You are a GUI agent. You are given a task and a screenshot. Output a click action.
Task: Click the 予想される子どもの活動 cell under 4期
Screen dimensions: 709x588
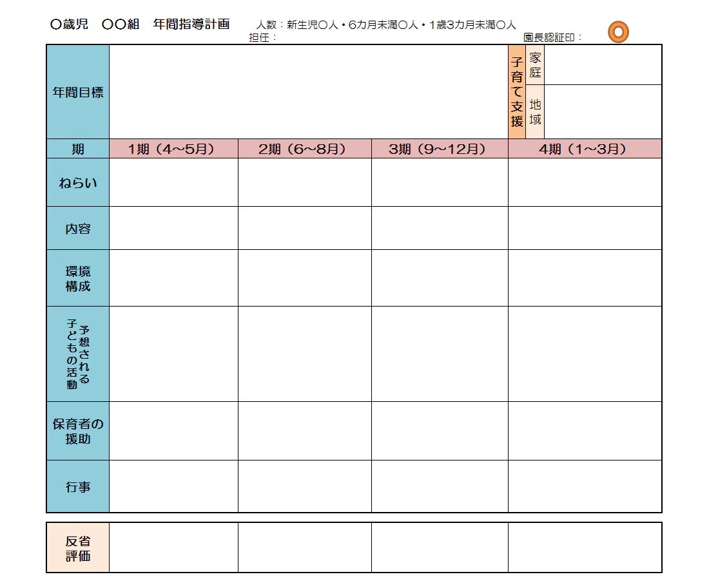point(585,354)
